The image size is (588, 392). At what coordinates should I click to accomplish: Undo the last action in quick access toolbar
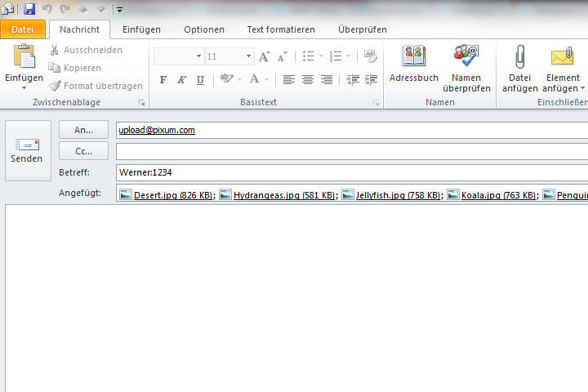click(47, 9)
